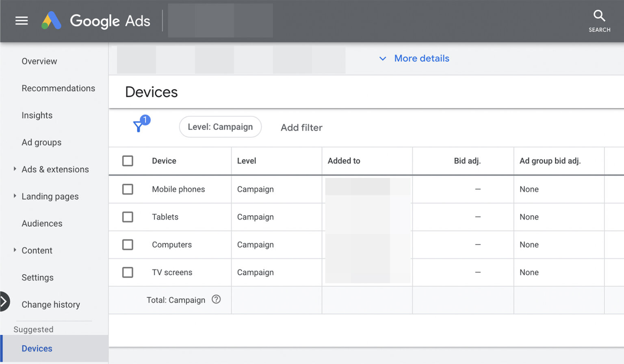Open Change history from sidebar

pos(50,304)
